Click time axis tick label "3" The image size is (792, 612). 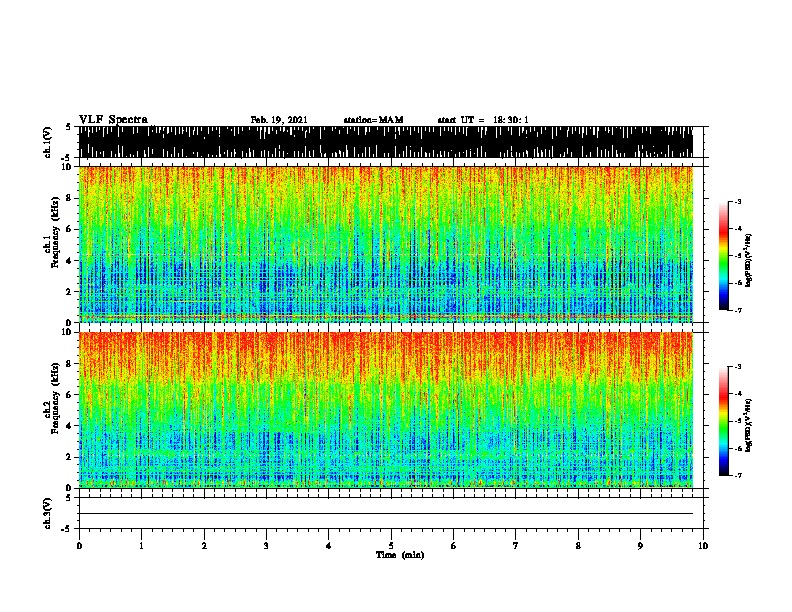(x=266, y=546)
